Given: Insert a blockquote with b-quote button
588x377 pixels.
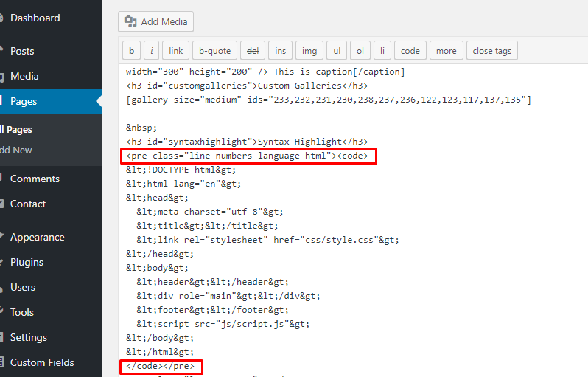Looking at the screenshot, I should (214, 51).
